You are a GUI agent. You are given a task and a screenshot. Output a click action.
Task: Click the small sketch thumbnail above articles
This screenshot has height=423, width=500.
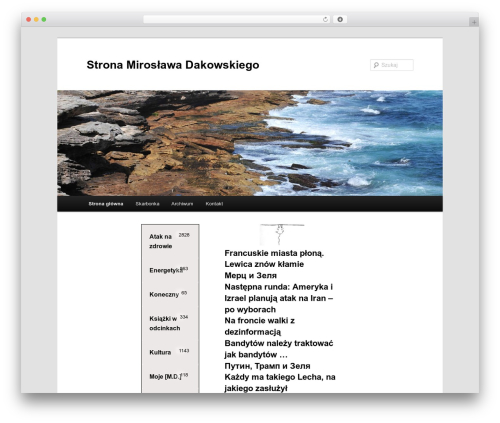282,234
